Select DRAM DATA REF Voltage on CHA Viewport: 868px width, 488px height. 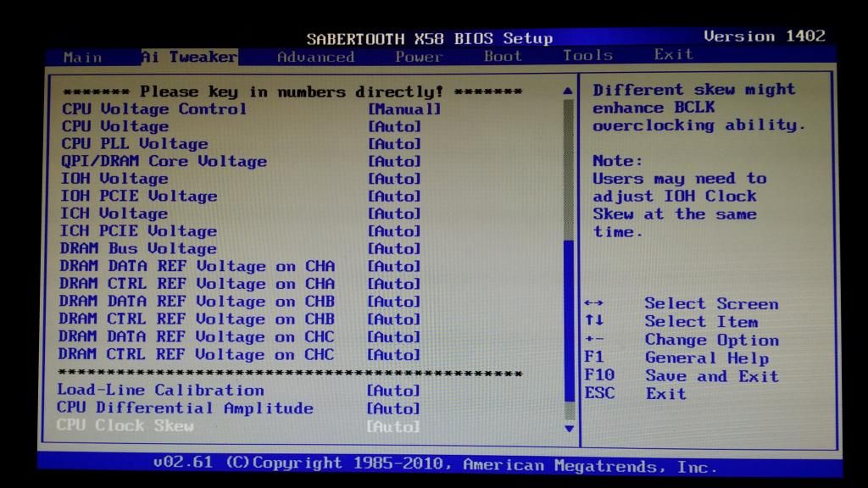point(197,266)
